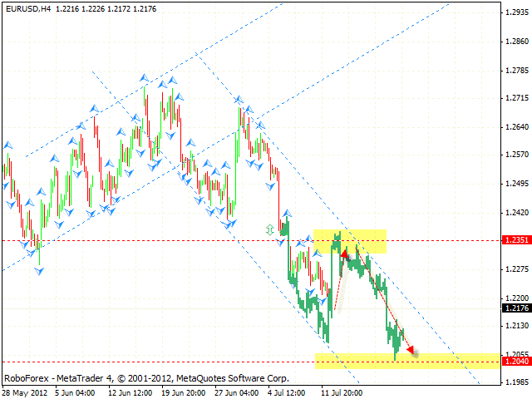Click the 1.2130 price axis label

point(517,326)
